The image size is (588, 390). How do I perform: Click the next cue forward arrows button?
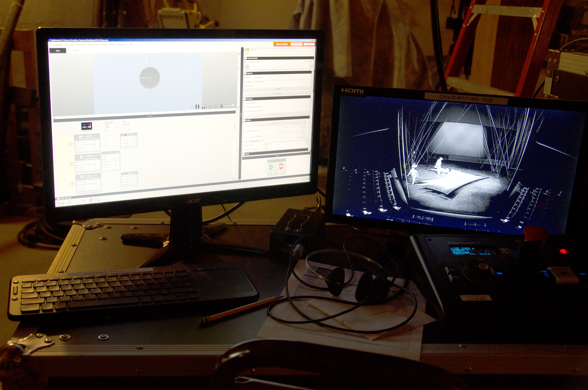pos(282,172)
